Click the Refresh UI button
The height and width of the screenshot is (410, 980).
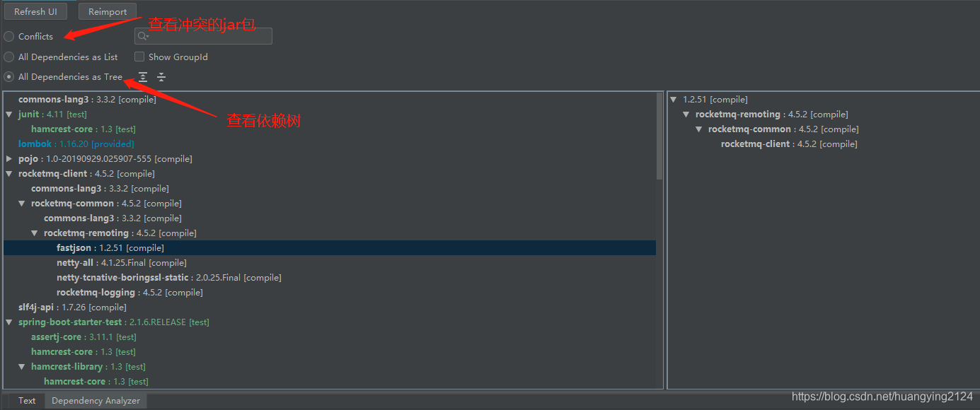pos(35,11)
